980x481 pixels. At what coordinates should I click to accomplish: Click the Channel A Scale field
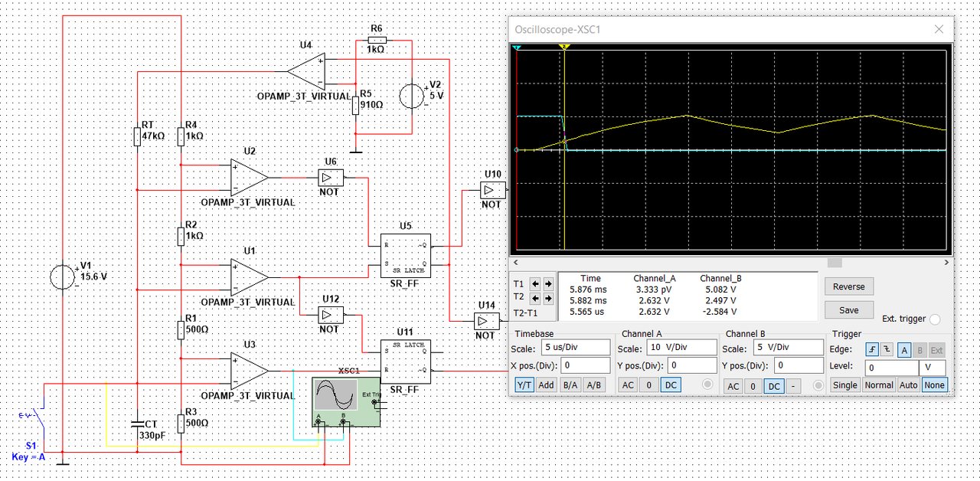pos(680,348)
